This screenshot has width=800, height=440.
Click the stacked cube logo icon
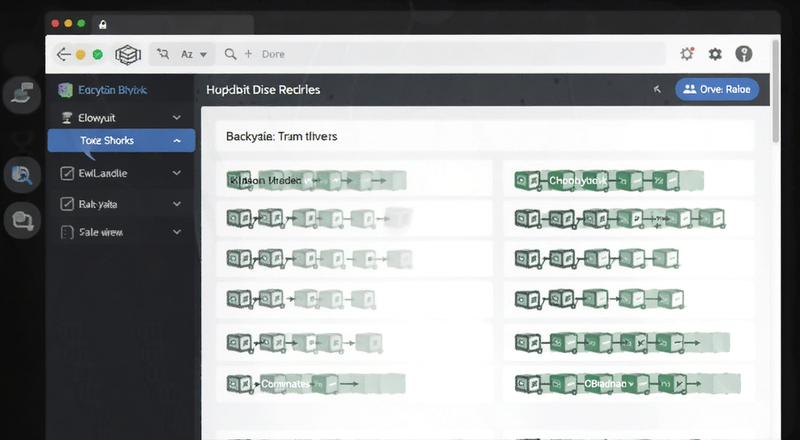tap(128, 54)
